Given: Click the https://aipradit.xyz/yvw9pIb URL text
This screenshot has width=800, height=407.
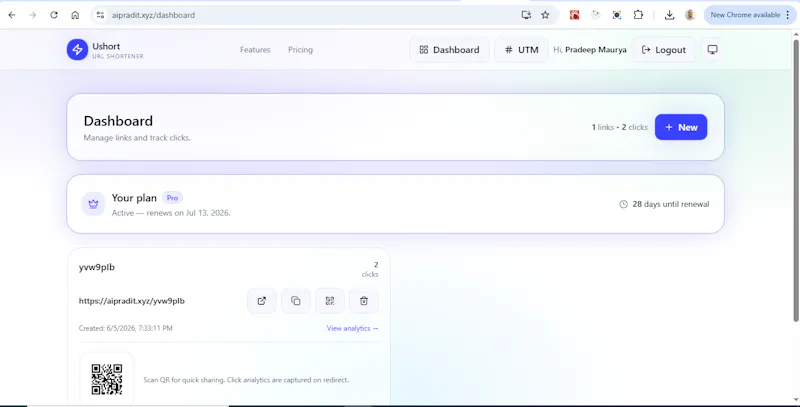Looking at the screenshot, I should [132, 301].
